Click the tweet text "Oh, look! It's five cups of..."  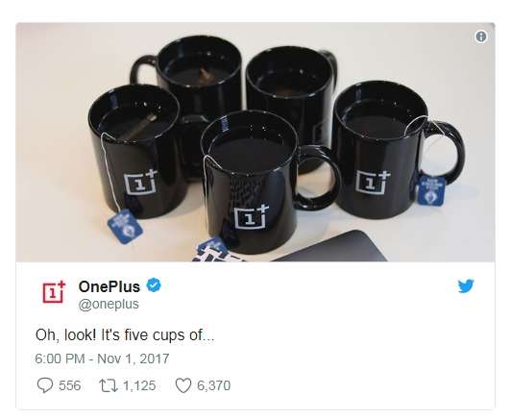[125, 334]
